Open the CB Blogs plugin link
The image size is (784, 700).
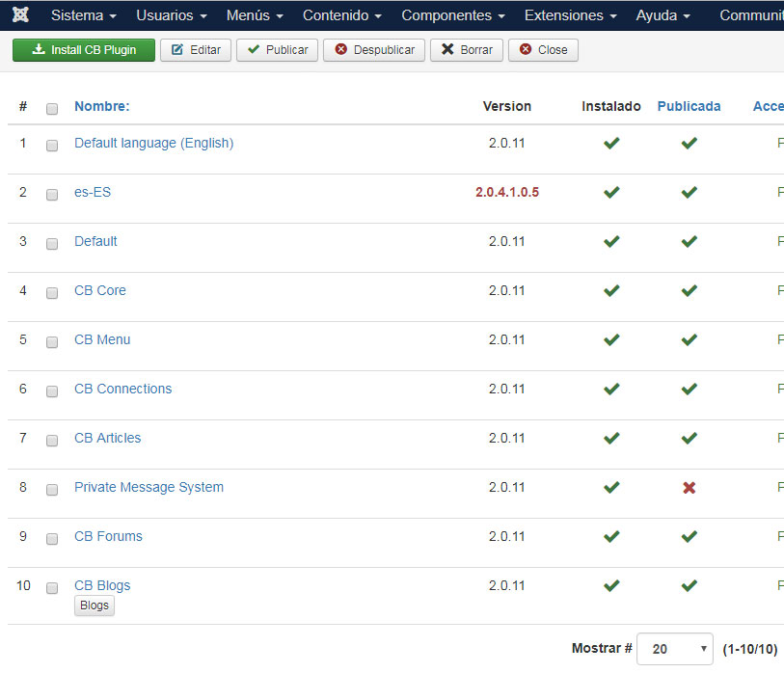[102, 585]
